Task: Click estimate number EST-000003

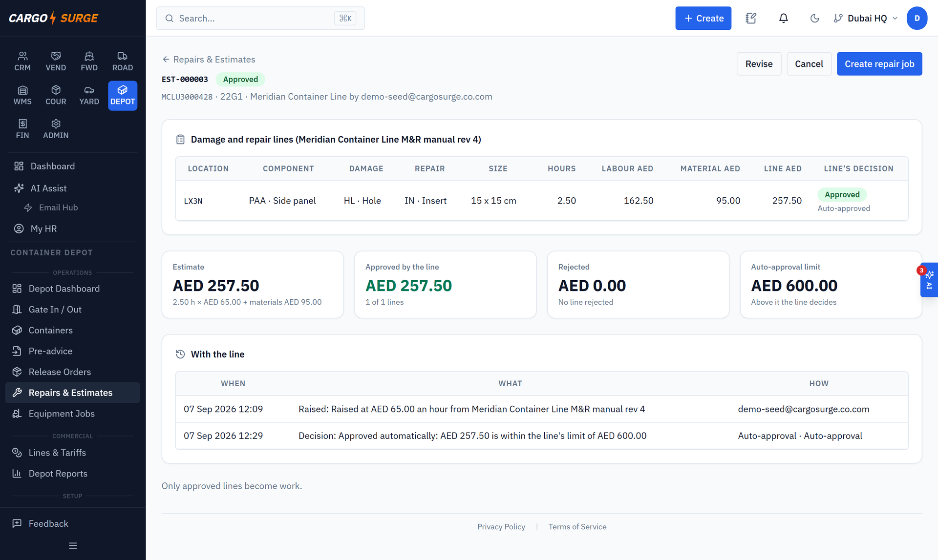Action: 185,79
